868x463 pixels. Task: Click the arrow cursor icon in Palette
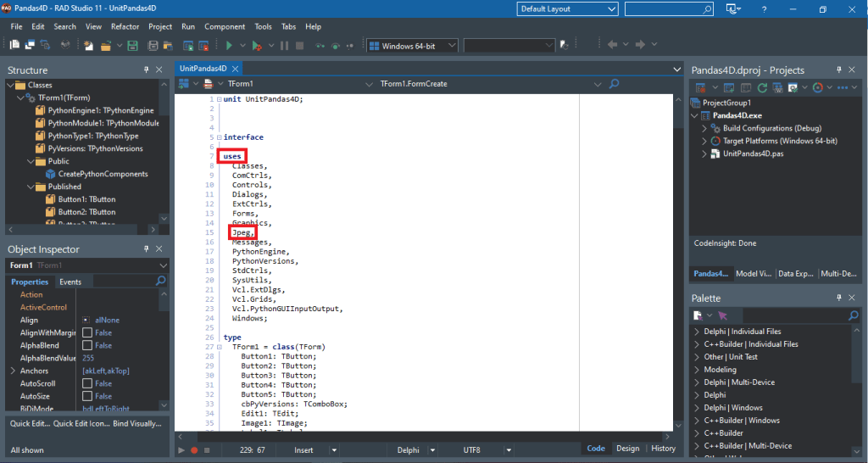[x=722, y=315]
